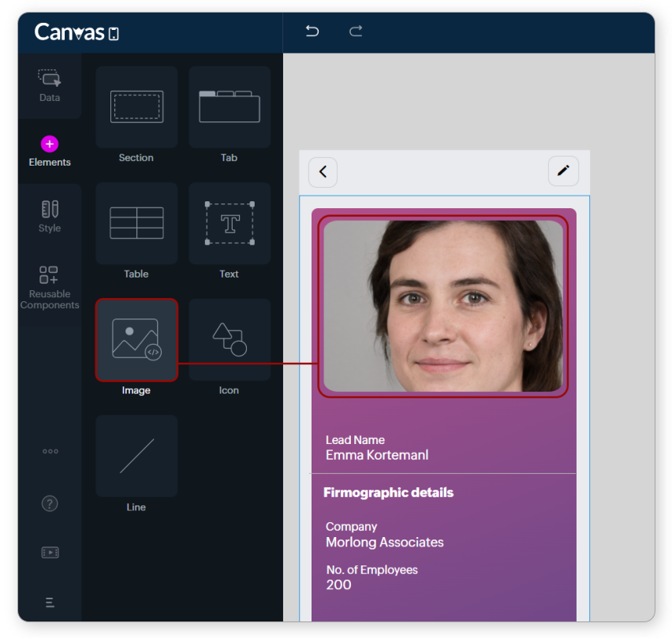Select the Image element tile
Viewport: 672px width, 638px height.
(x=136, y=340)
